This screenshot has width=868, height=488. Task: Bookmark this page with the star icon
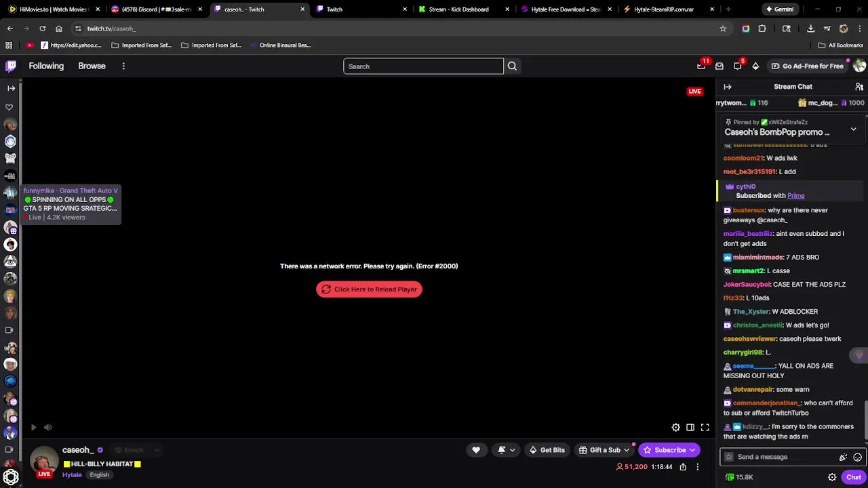(723, 28)
